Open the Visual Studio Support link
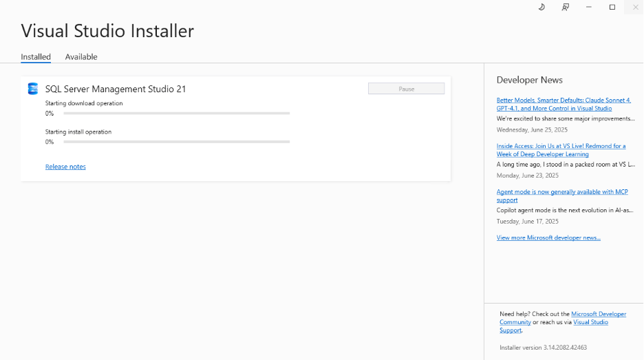The height and width of the screenshot is (360, 644). click(x=590, y=322)
